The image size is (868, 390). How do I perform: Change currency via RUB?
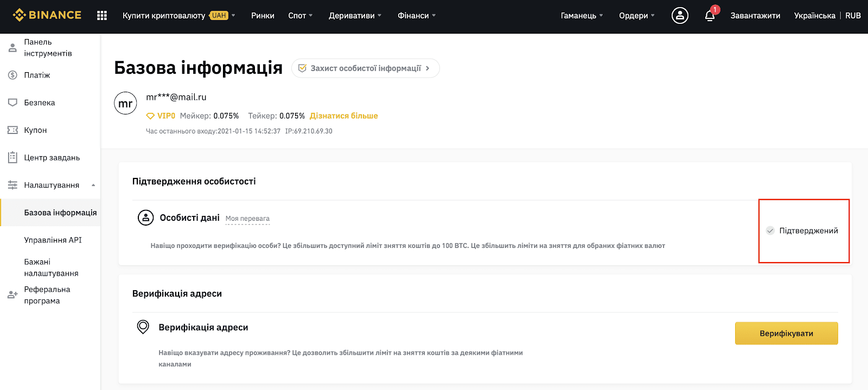tap(853, 16)
